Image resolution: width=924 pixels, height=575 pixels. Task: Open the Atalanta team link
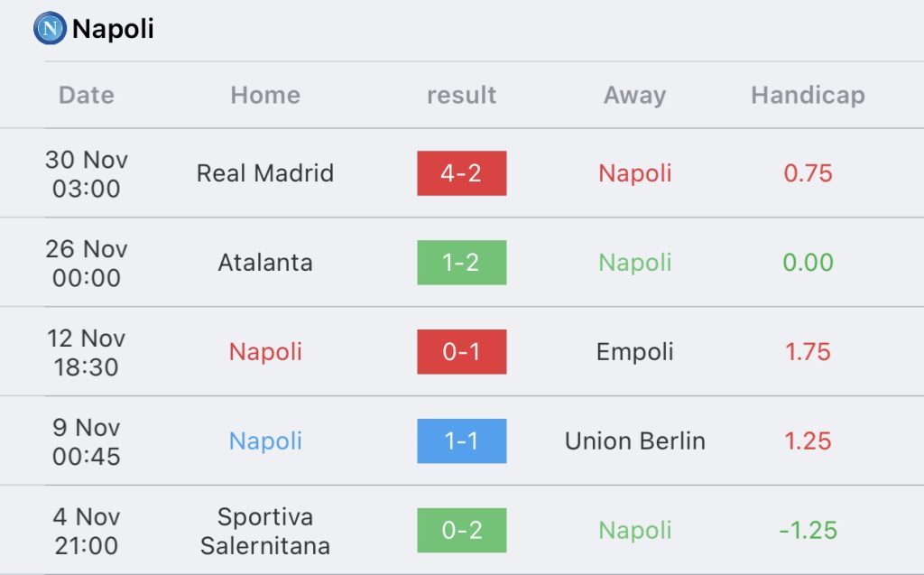265,263
